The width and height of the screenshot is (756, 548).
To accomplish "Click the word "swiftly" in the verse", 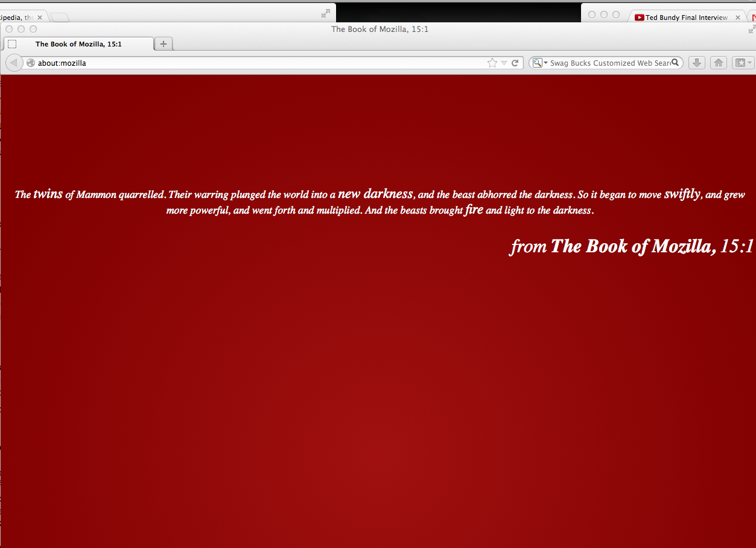I will pyautogui.click(x=682, y=194).
